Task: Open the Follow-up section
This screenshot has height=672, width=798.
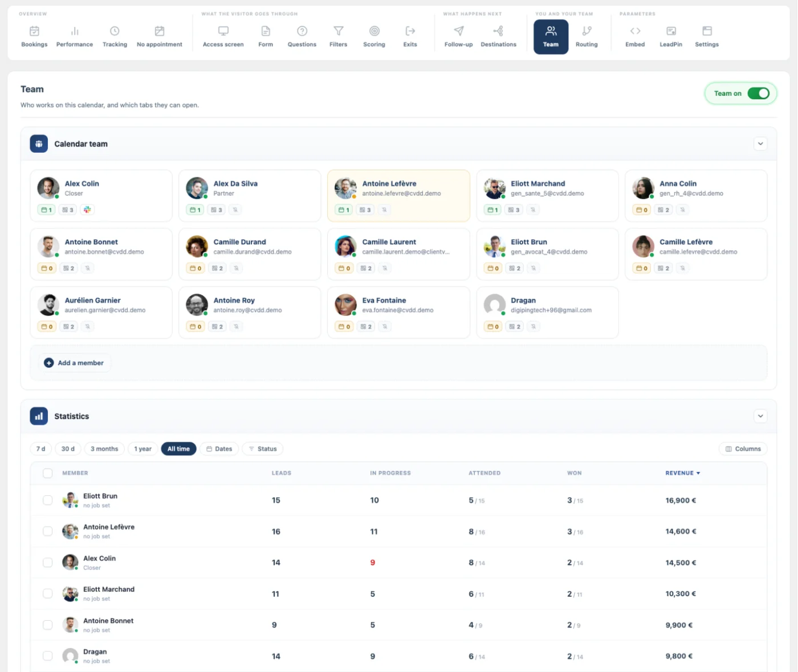Action: click(459, 36)
